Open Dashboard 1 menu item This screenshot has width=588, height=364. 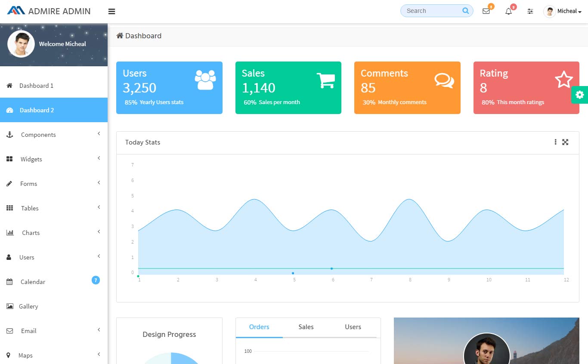click(x=54, y=86)
